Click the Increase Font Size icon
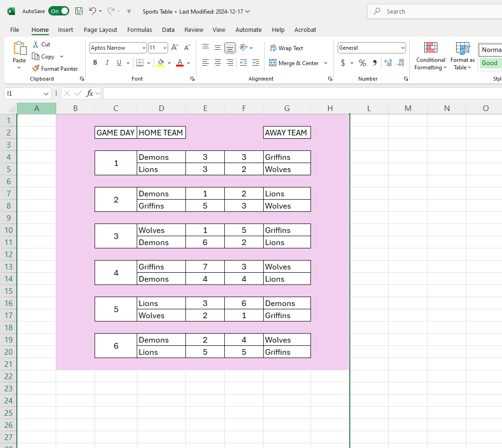502x448 pixels. click(x=175, y=48)
